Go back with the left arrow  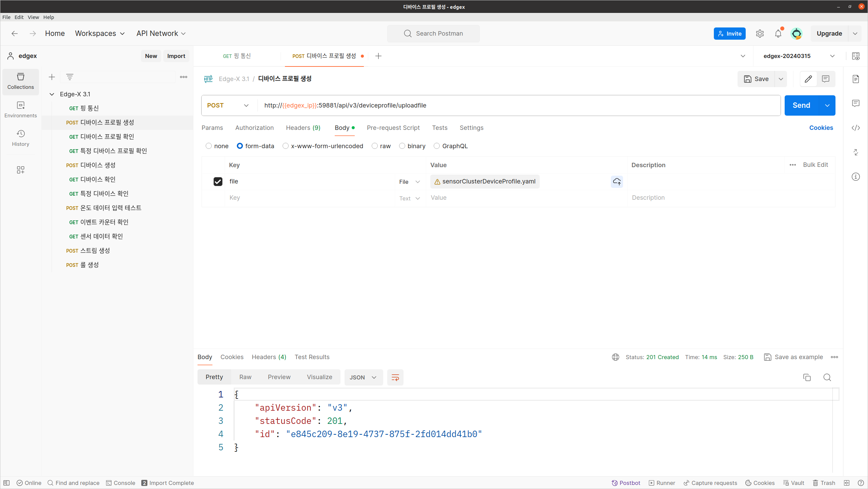click(x=15, y=34)
